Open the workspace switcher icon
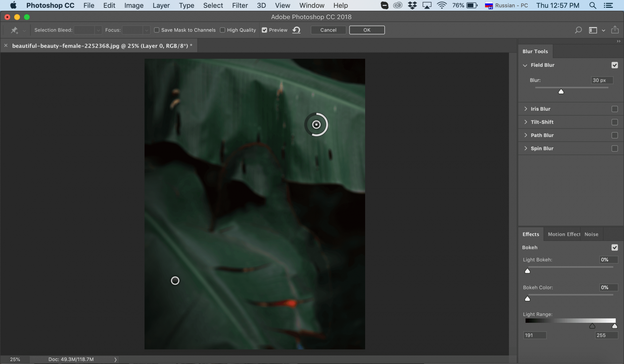 pos(592,30)
